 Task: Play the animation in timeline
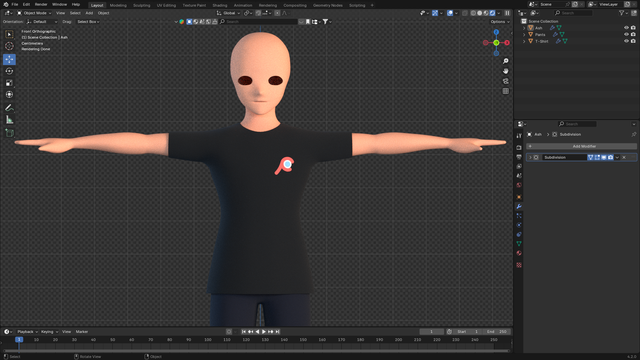[x=264, y=332]
